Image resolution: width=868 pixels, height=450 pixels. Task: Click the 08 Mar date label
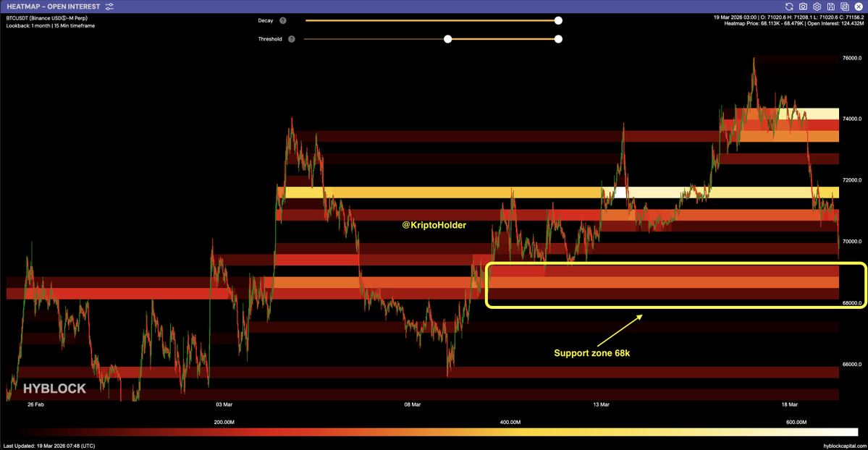413,404
